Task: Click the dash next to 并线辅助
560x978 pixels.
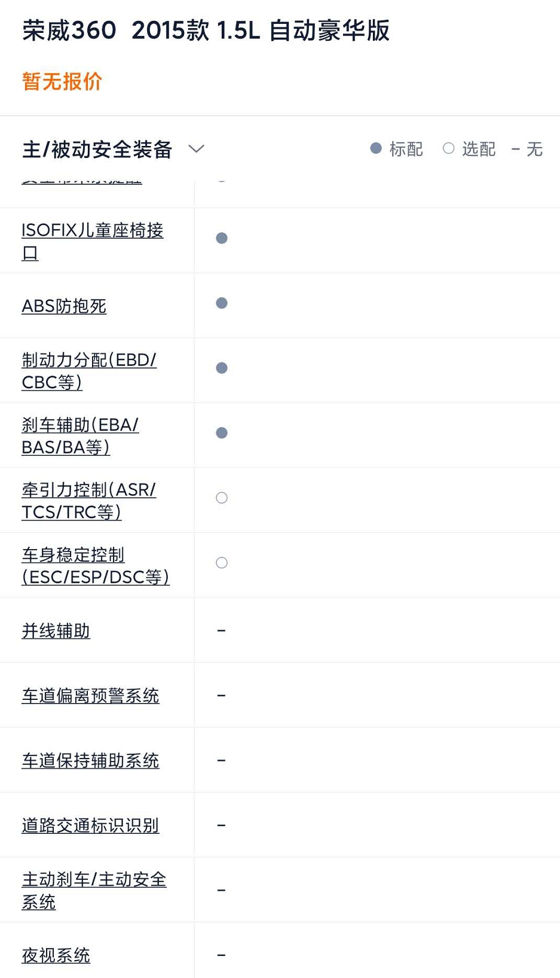Action: pos(222,630)
